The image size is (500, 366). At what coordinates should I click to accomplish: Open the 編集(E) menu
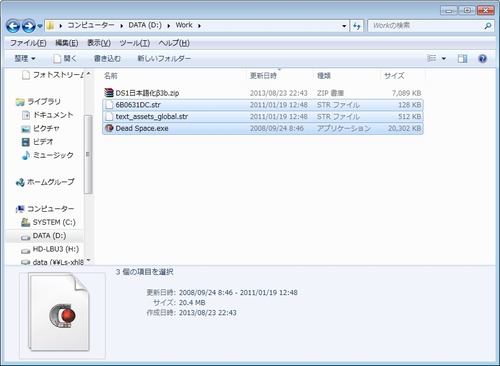point(67,43)
